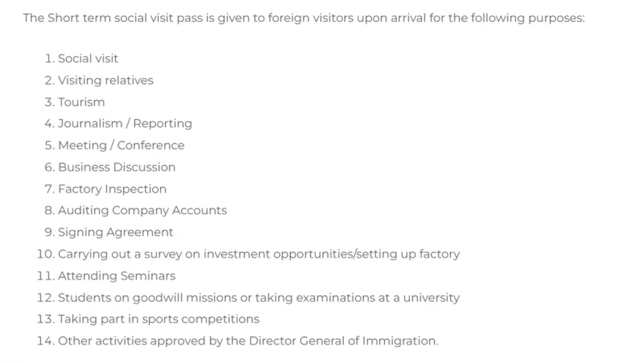The image size is (644, 363).
Task: Select the 'Business Discussion' list item
Action: pyautogui.click(x=116, y=167)
